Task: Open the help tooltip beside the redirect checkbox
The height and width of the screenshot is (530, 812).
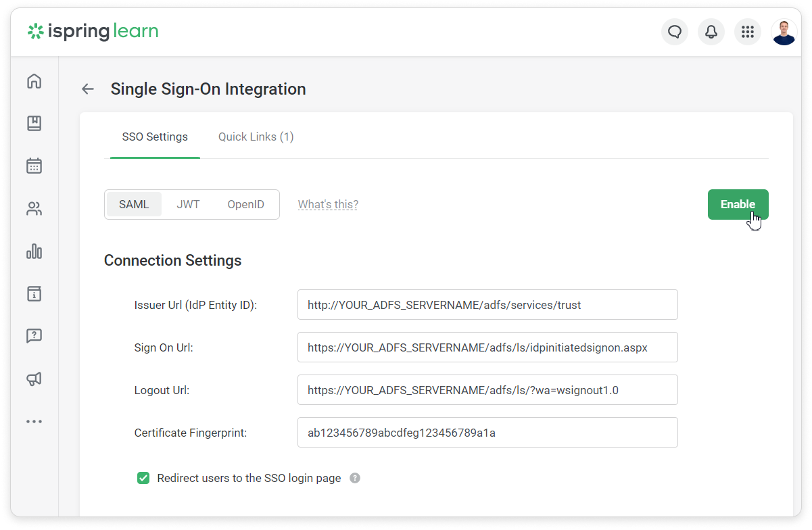Action: [354, 477]
